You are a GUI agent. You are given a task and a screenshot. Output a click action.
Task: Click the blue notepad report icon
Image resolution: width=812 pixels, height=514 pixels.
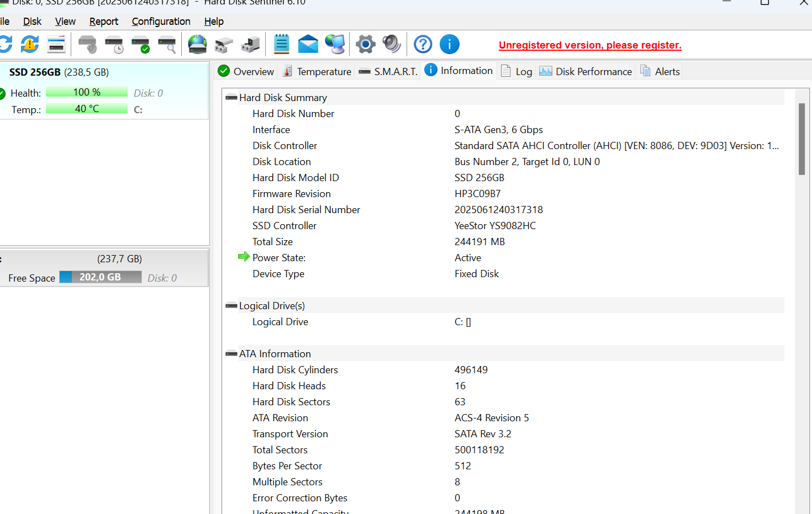tap(282, 45)
